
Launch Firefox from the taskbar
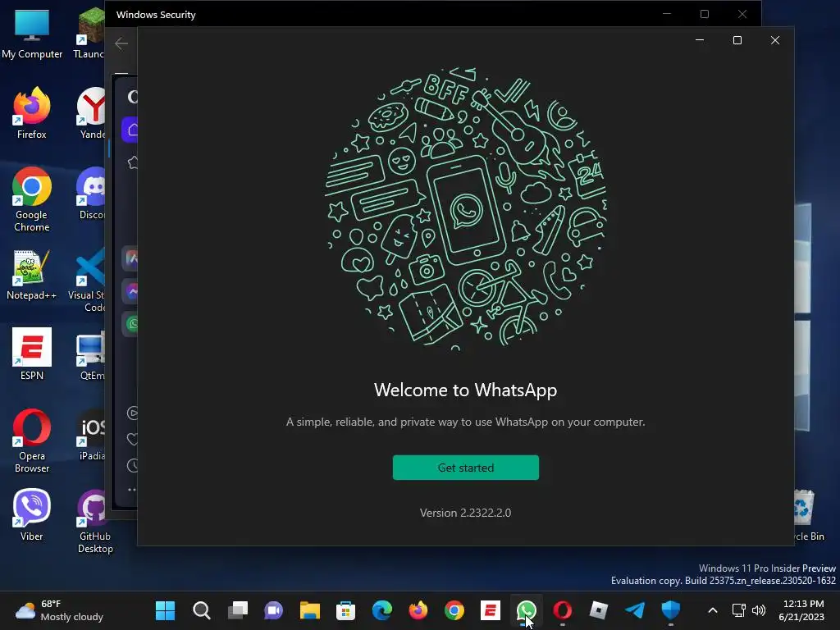click(x=418, y=610)
